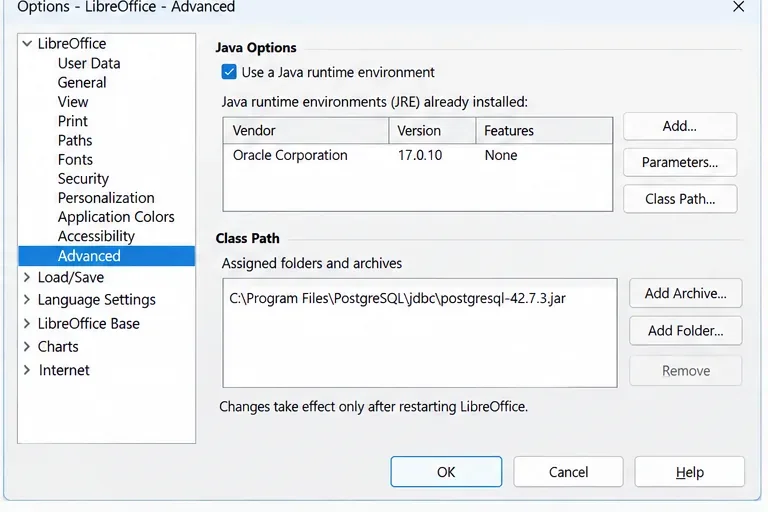
Task: Select the LibreOffice Base category label
Action: coord(89,323)
